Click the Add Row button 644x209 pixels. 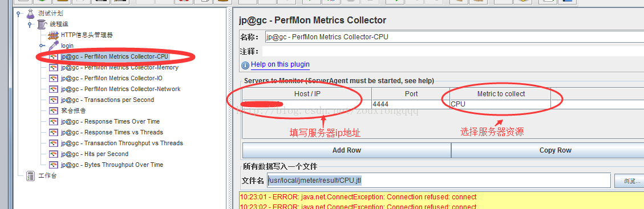click(347, 150)
